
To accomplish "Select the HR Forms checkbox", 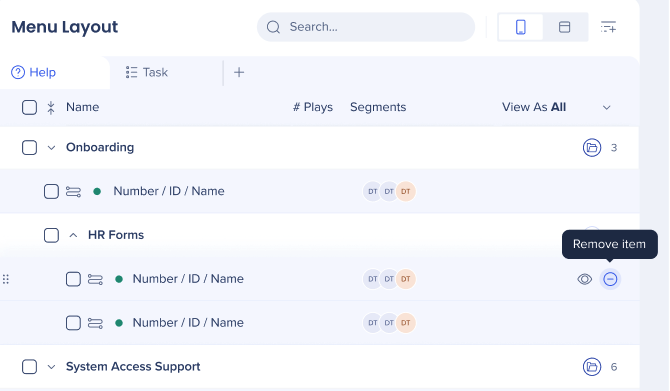I will [x=51, y=235].
